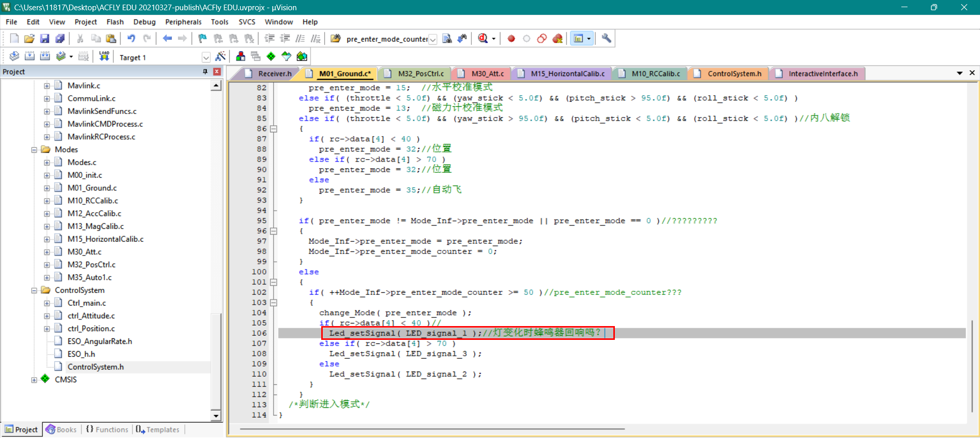Rebuild all target files icon

[45, 56]
